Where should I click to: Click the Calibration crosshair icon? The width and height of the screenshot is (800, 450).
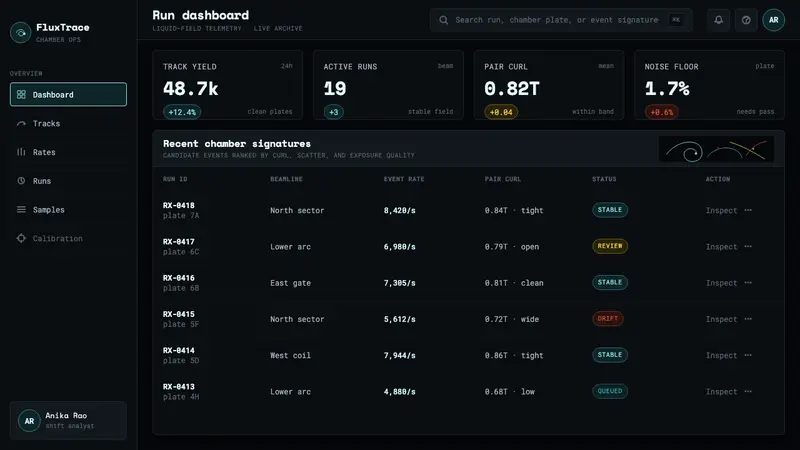21,238
